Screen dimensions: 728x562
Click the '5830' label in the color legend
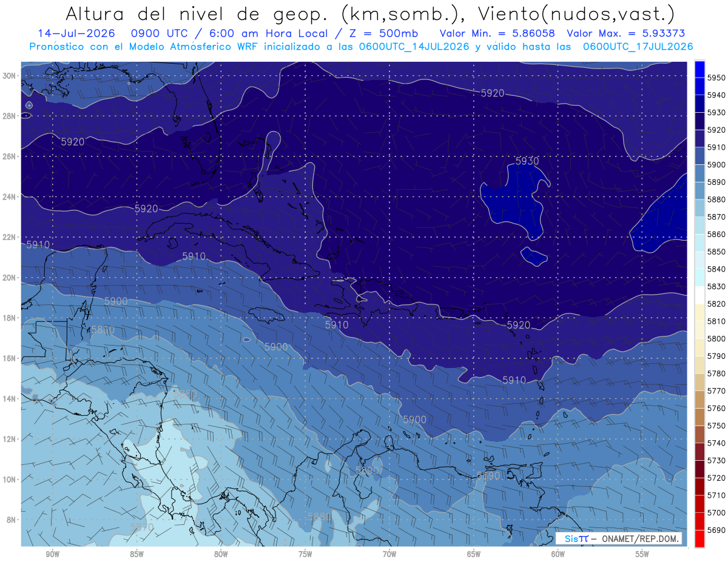click(716, 286)
